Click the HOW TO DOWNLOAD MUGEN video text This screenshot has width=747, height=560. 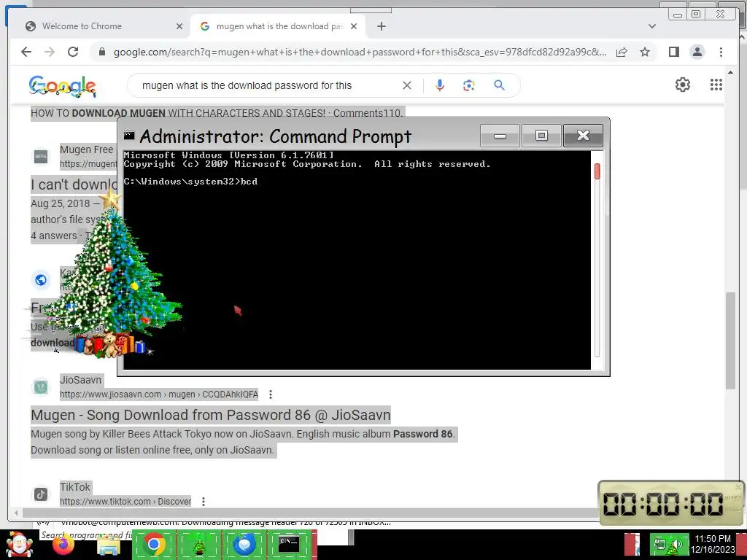pos(217,113)
